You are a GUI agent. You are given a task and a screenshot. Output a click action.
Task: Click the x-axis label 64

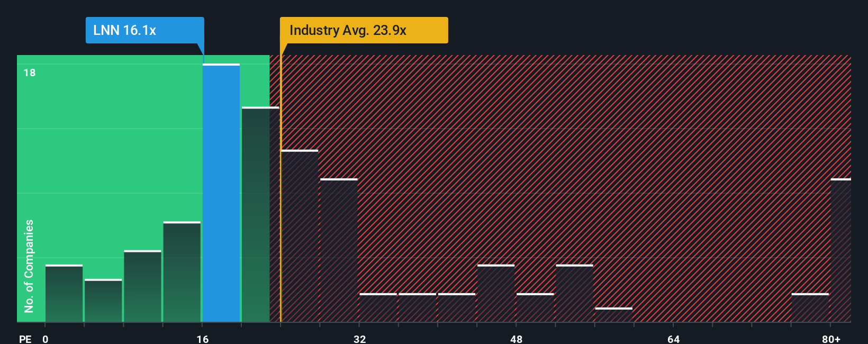674,339
